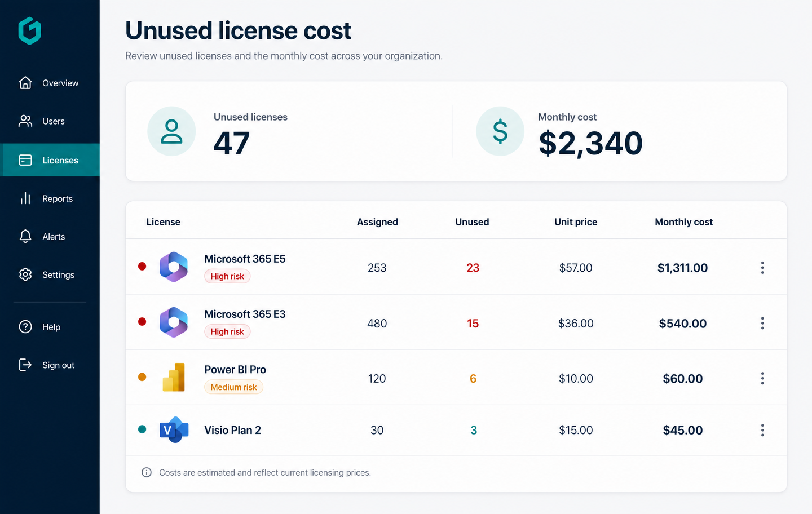This screenshot has height=514, width=812.
Task: Click the Reports bar chart icon
Action: tap(25, 198)
